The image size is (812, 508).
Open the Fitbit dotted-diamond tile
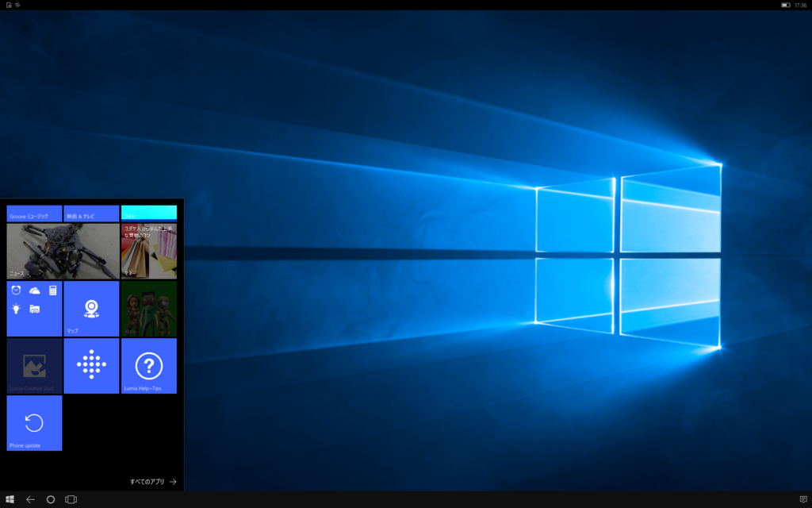92,366
